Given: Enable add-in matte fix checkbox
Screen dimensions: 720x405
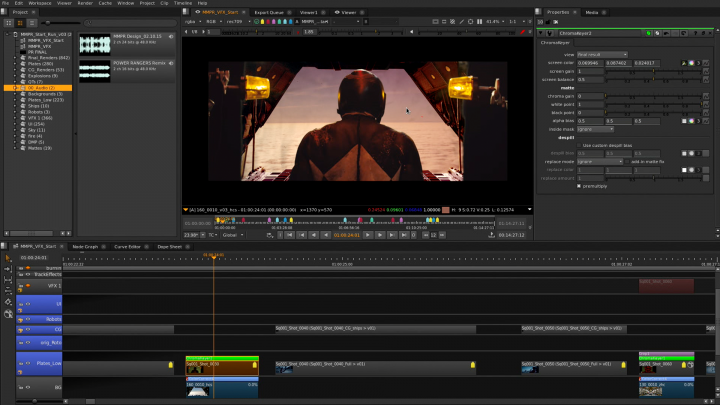Looking at the screenshot, I should pyautogui.click(x=627, y=162).
